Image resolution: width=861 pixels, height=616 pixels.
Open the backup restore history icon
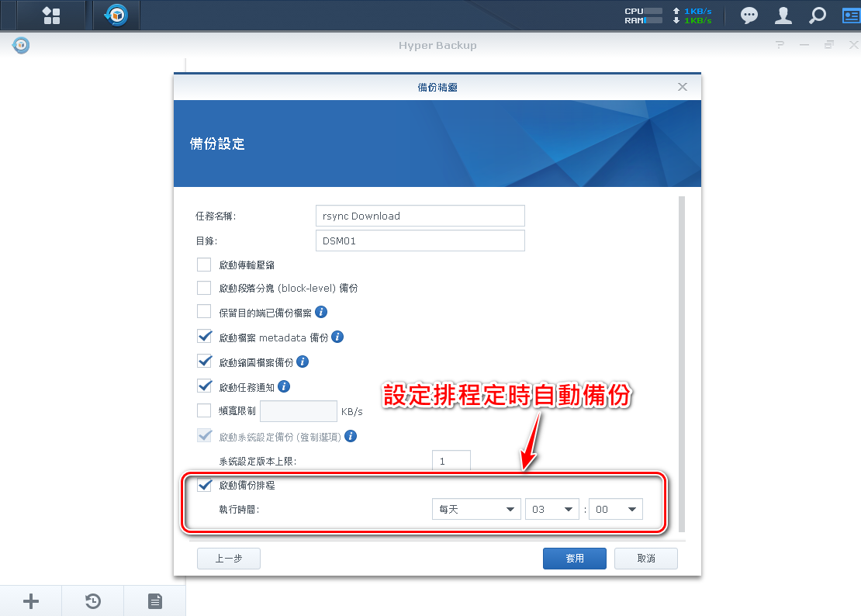[93, 600]
